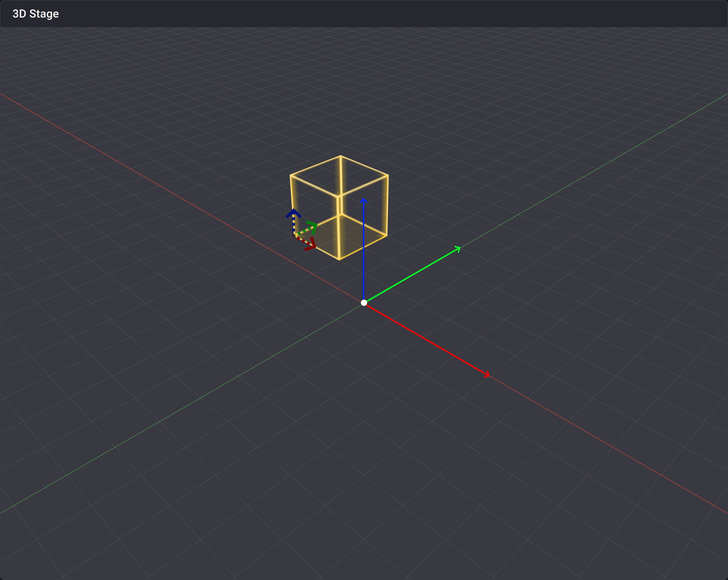The height and width of the screenshot is (580, 728).
Task: Click the bright green Y-axis line shaft
Action: click(412, 275)
